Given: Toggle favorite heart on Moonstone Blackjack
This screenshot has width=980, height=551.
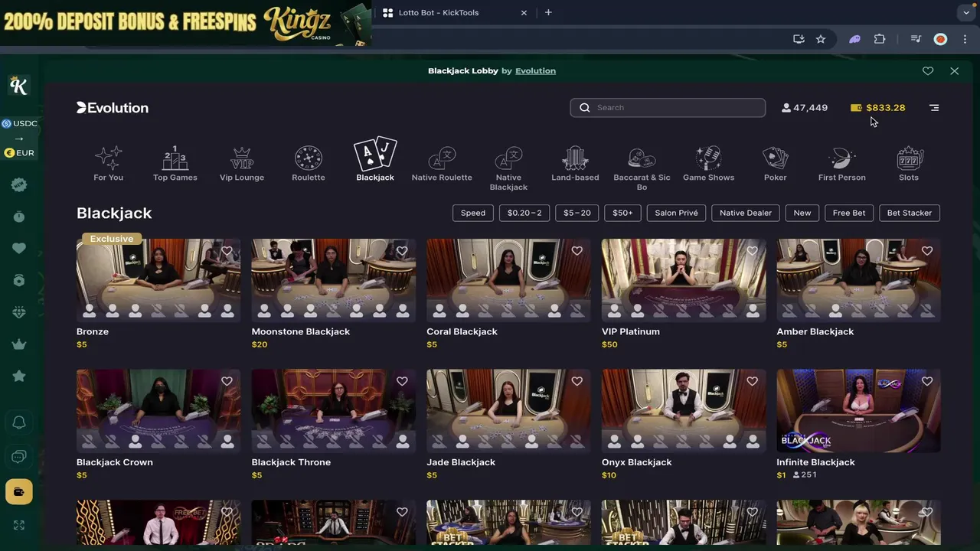Looking at the screenshot, I should (x=402, y=251).
